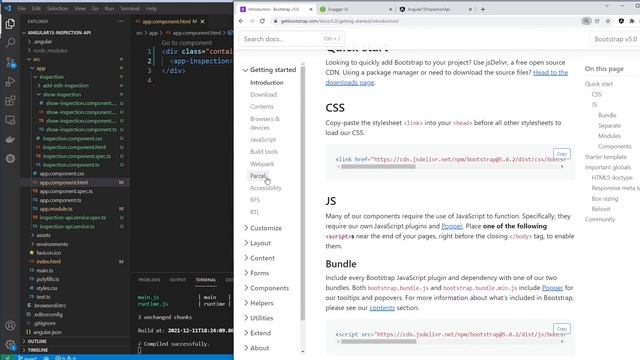The image size is (640, 360).
Task: Open the Explorer view in VS Code activity bar
Action: (x=10, y=24)
